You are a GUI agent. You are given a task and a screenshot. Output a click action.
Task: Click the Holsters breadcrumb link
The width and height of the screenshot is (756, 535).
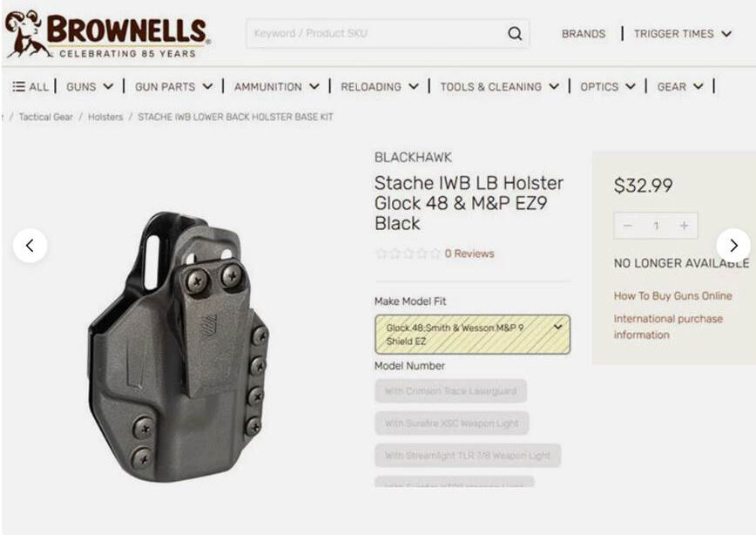click(105, 117)
